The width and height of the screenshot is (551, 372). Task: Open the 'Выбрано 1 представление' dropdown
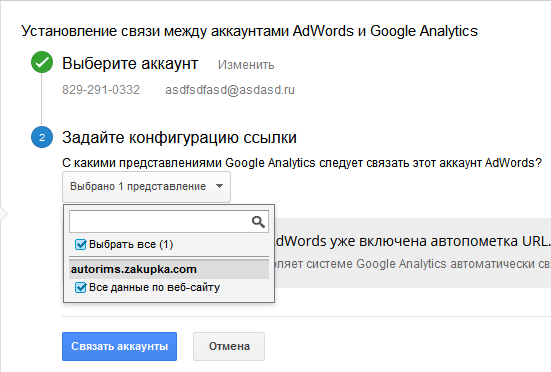click(x=147, y=187)
